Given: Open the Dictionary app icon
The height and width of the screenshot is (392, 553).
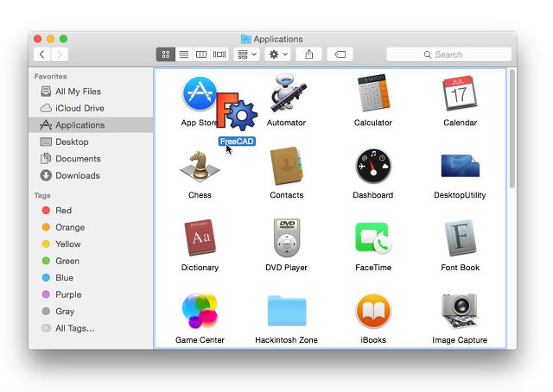Looking at the screenshot, I should point(200,237).
